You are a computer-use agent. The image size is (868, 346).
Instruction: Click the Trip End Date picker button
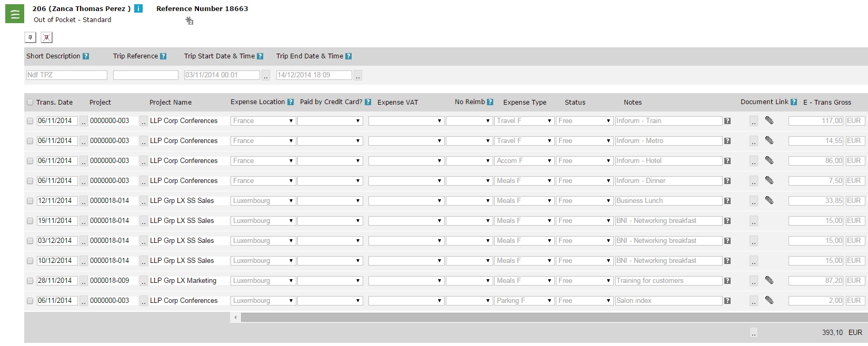click(x=358, y=76)
